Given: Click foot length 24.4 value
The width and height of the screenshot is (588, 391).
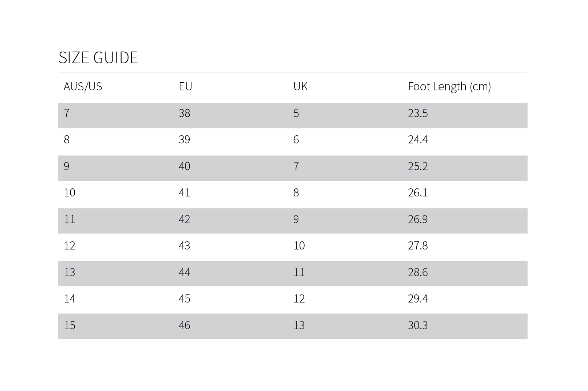Looking at the screenshot, I should [x=418, y=140].
